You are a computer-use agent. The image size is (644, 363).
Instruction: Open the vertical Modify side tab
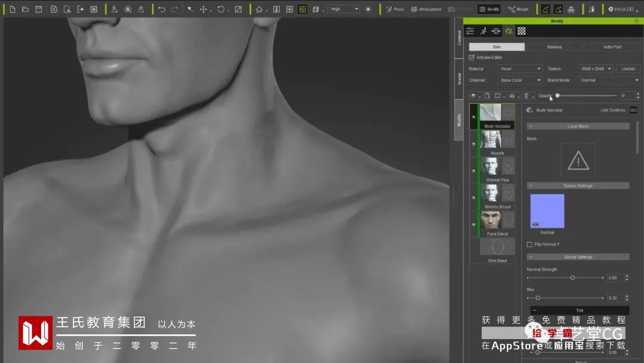pyautogui.click(x=459, y=120)
